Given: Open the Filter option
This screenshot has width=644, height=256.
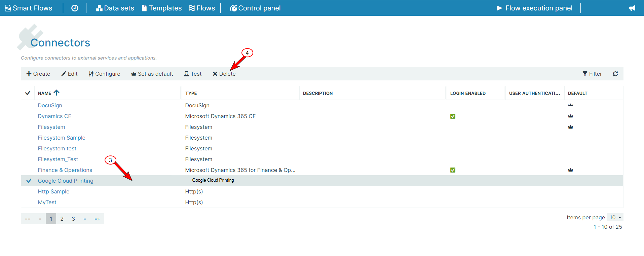Looking at the screenshot, I should click(592, 74).
